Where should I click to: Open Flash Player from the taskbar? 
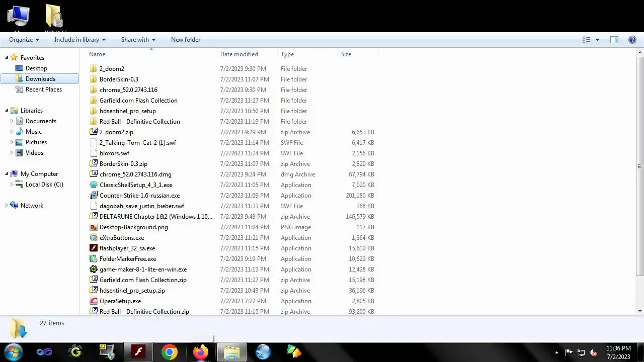click(x=138, y=352)
